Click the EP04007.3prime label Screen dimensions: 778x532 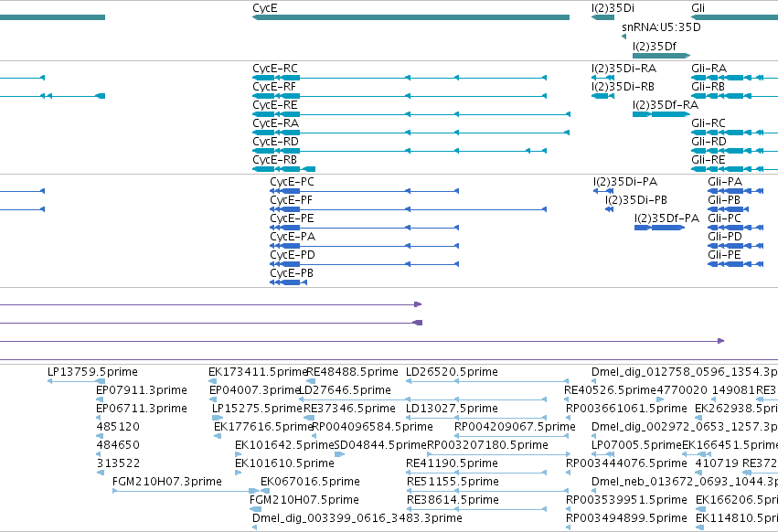pos(255,390)
